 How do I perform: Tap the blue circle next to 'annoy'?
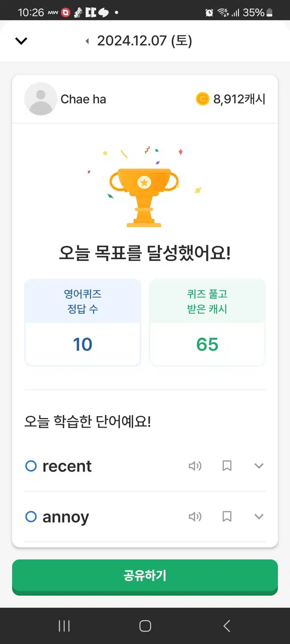tap(31, 516)
